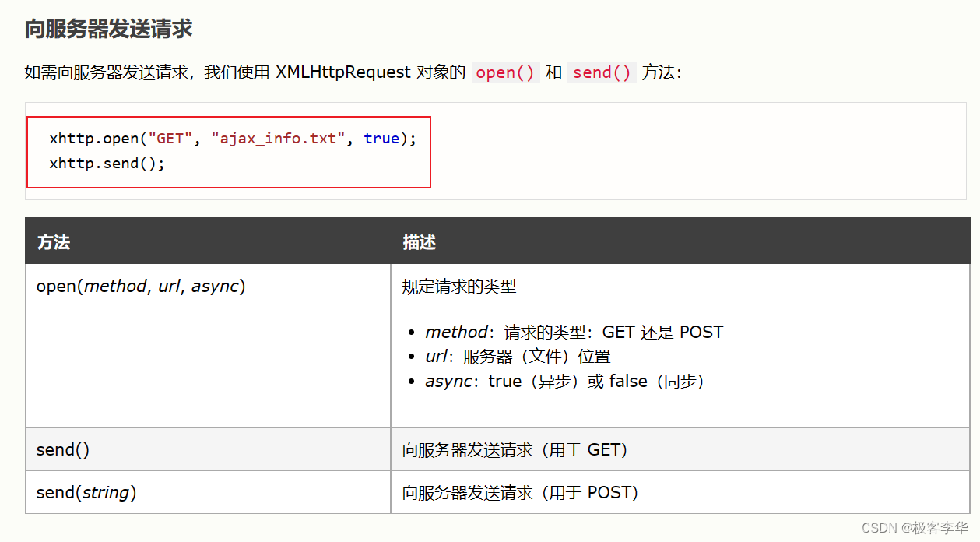Viewport: 980px width, 542px height.
Task: Click the table header 方法
Action: click(54, 241)
